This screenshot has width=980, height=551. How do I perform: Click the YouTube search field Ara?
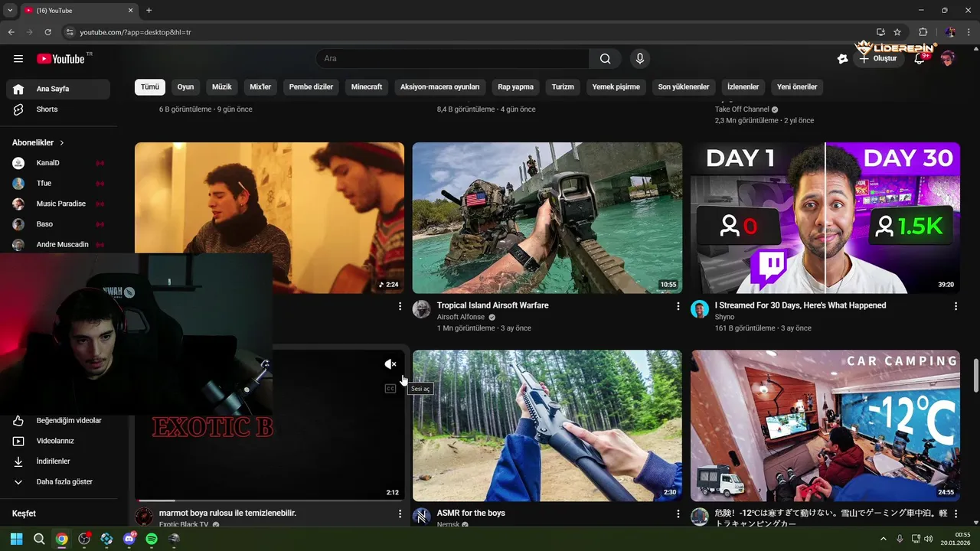(x=452, y=59)
